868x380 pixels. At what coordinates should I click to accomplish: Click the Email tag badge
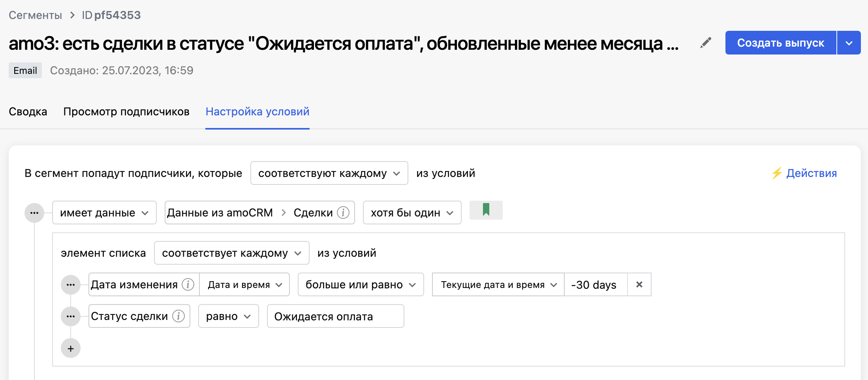point(25,70)
